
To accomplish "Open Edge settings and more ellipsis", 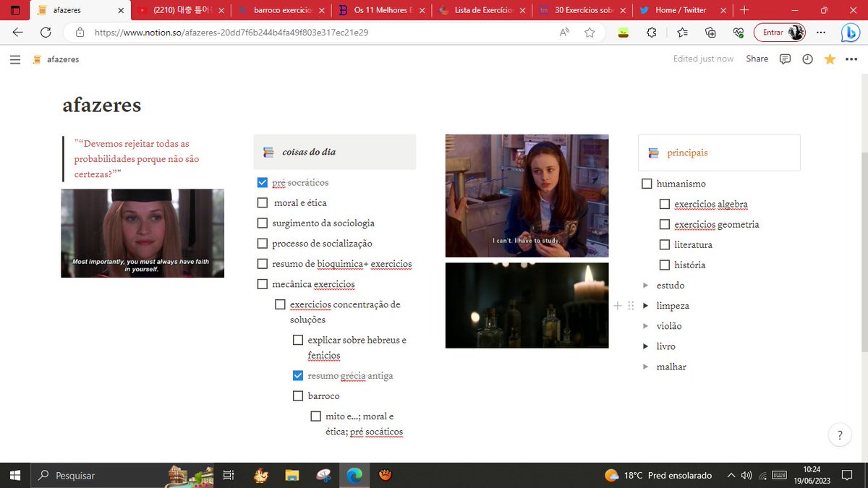I will [x=820, y=33].
